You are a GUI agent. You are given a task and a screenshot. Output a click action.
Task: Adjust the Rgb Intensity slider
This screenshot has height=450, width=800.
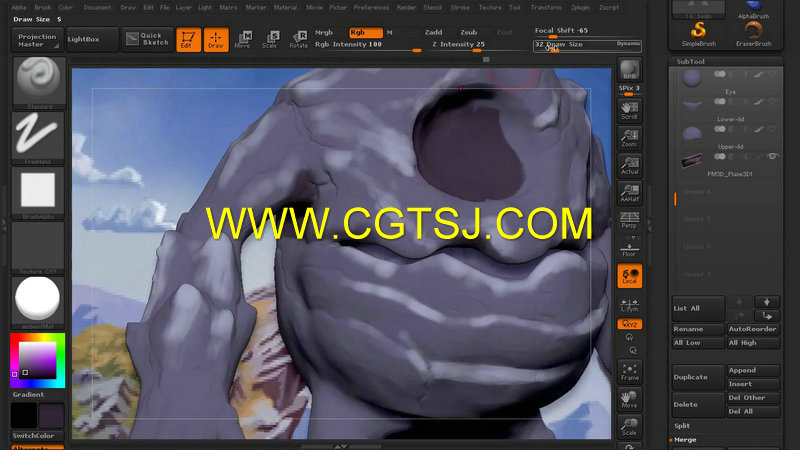coord(367,46)
